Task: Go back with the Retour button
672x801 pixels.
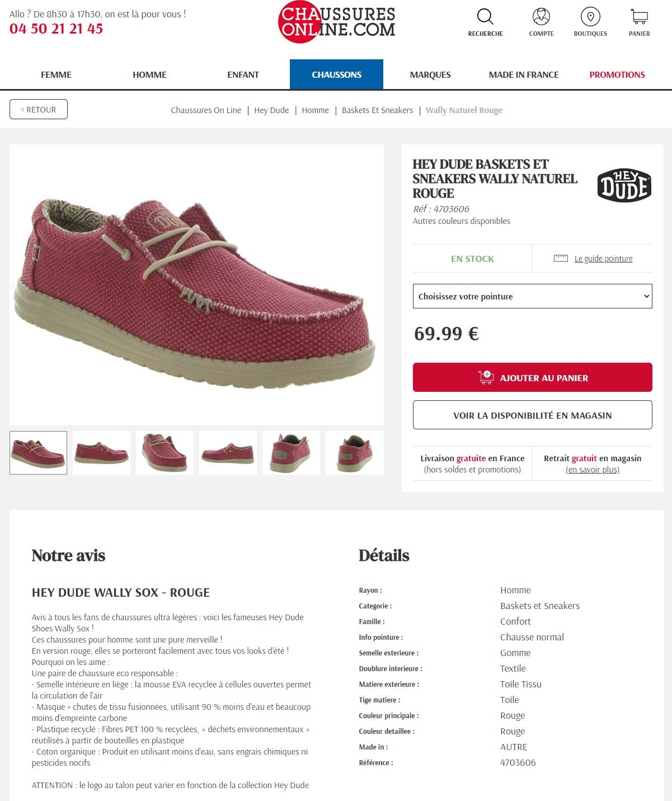Action: (x=39, y=109)
